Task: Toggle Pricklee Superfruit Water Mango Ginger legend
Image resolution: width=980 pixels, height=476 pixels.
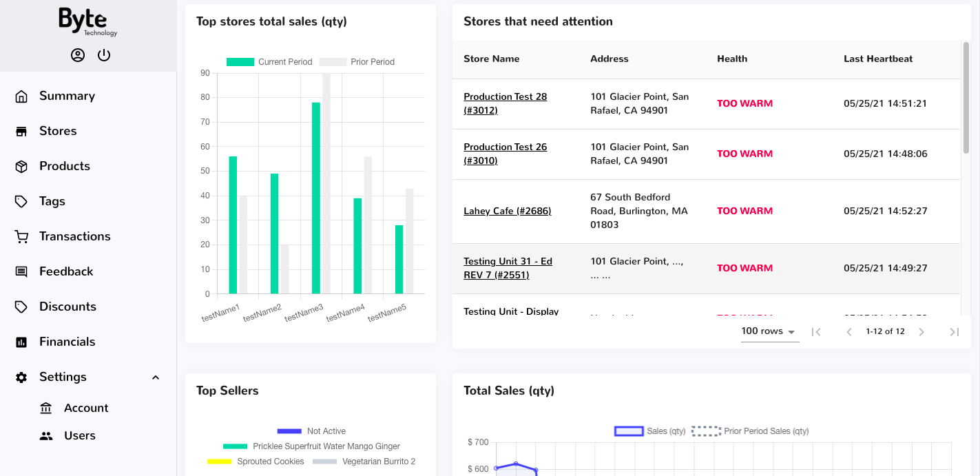Action: tap(311, 446)
